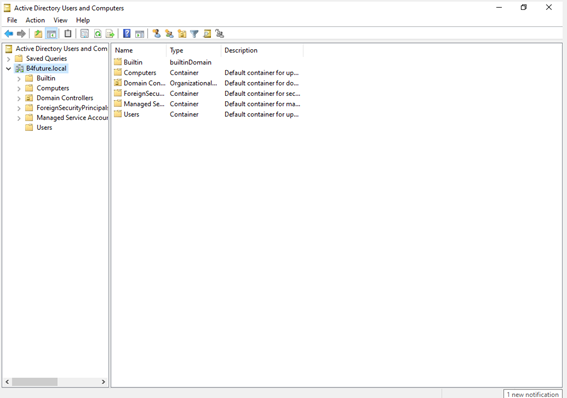Click tree pane scrollbar right arrow

pyautogui.click(x=103, y=382)
